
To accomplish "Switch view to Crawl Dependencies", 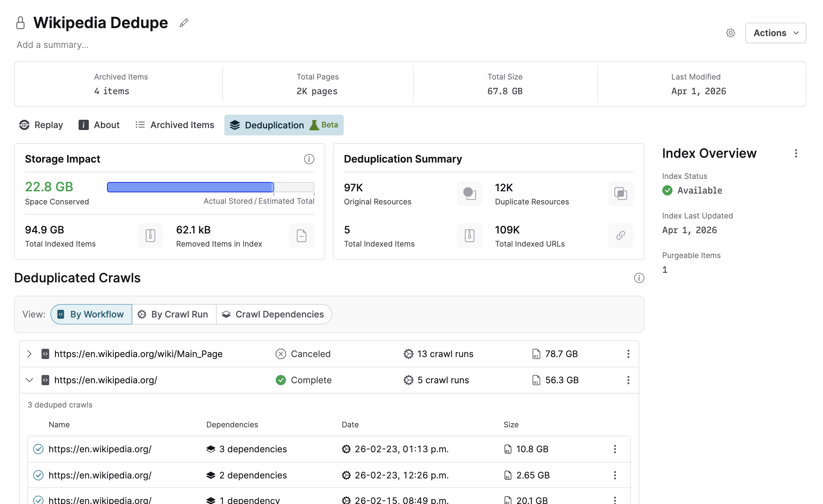I will [x=274, y=314].
